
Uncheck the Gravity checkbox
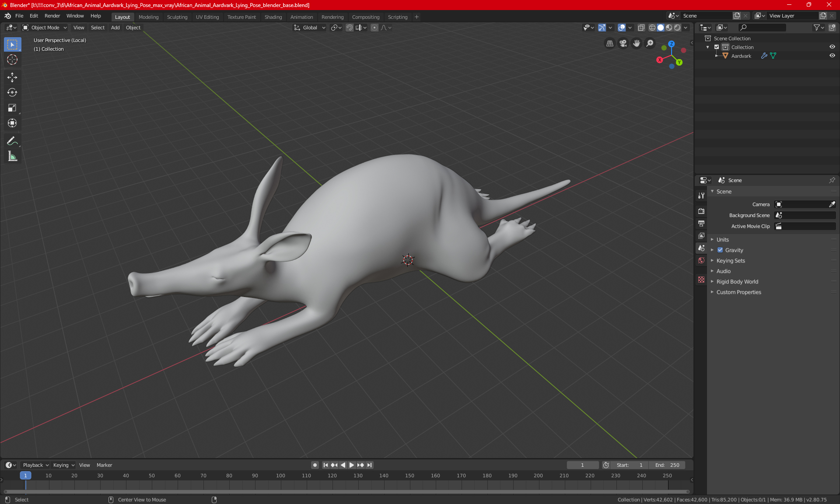point(720,250)
